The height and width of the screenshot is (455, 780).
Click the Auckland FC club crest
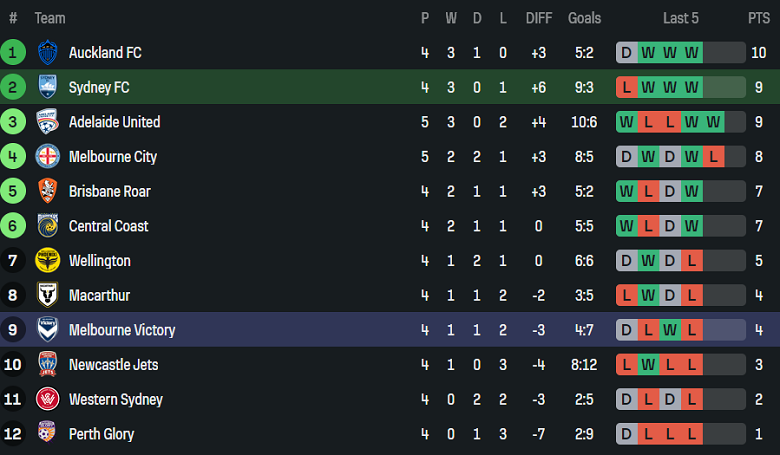click(47, 53)
